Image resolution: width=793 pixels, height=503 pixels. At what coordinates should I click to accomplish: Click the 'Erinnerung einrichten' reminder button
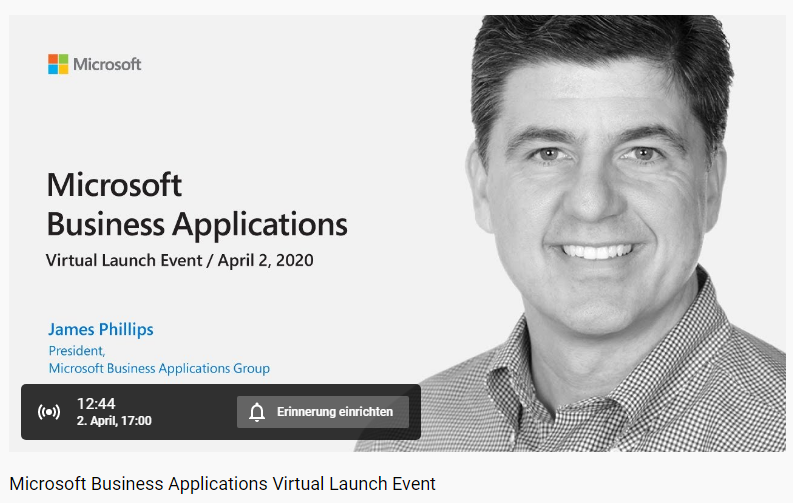pos(323,412)
